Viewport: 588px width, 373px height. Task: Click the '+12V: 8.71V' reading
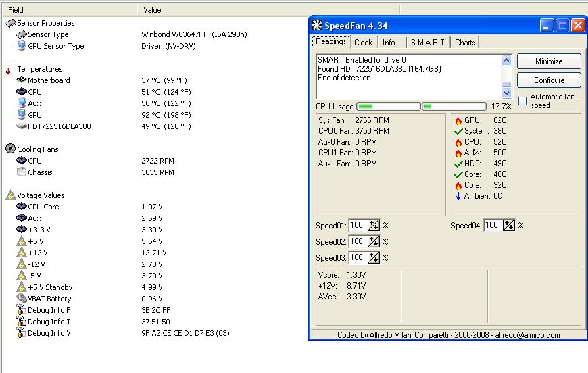[x=342, y=286]
